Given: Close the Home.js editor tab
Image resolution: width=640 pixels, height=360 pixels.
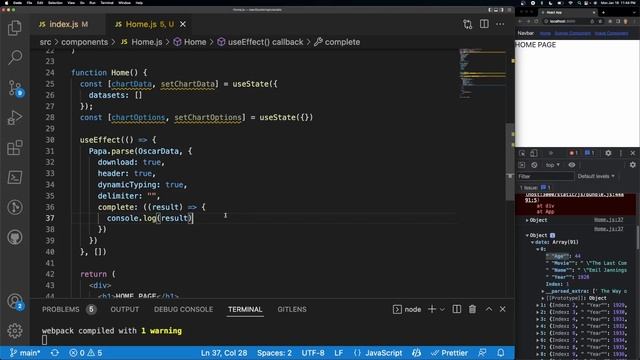Looking at the screenshot, I should point(183,24).
